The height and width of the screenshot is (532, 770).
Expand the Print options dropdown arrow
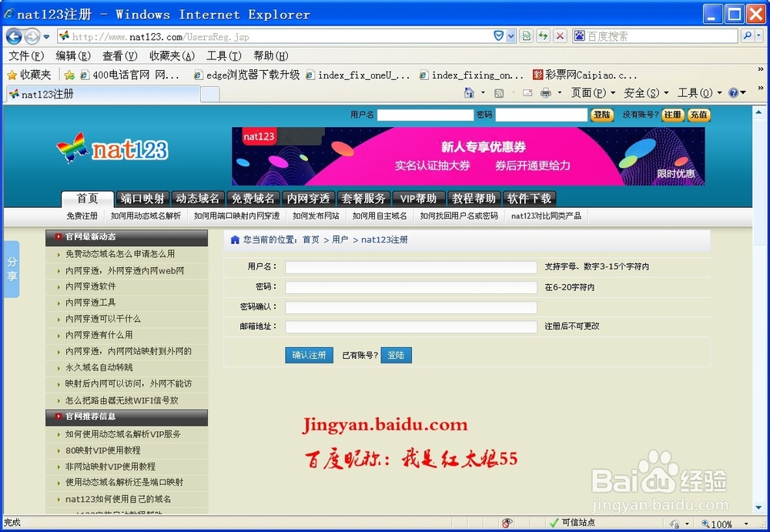pos(559,93)
